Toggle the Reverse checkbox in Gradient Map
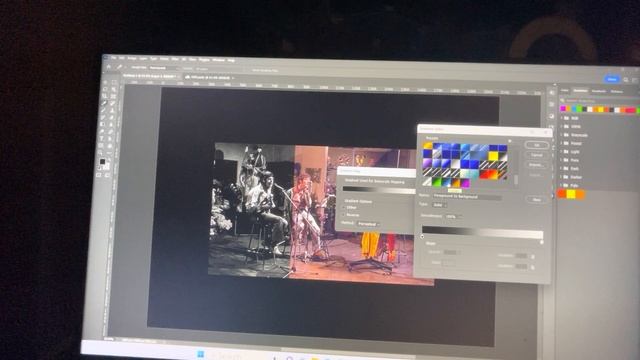Viewport: 640px width, 360px height. point(344,215)
